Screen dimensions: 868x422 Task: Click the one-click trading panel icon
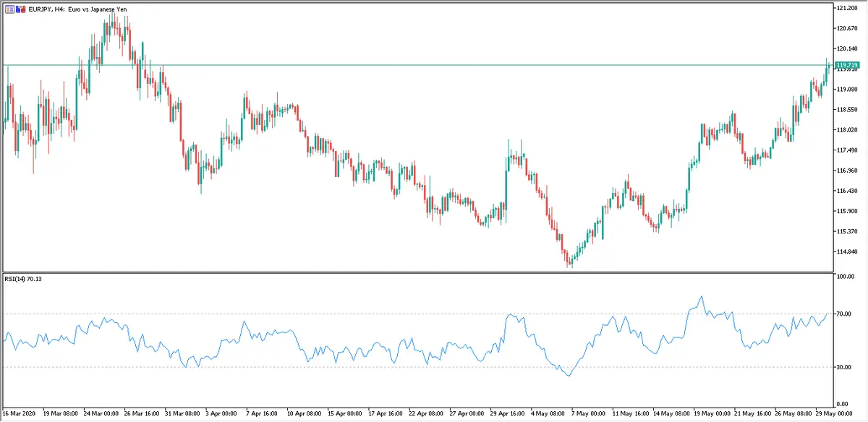click(9, 9)
